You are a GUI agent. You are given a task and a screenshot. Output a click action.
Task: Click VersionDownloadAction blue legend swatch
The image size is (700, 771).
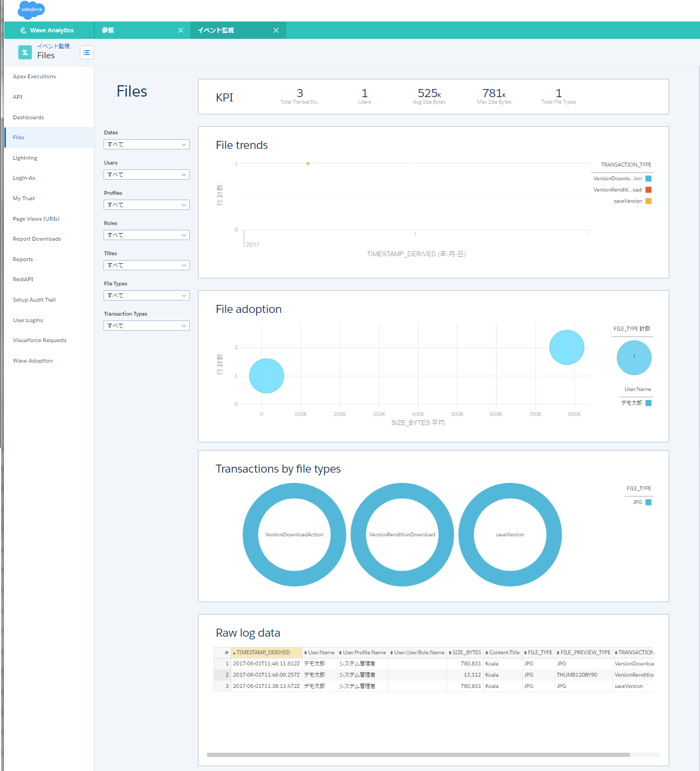coord(649,179)
